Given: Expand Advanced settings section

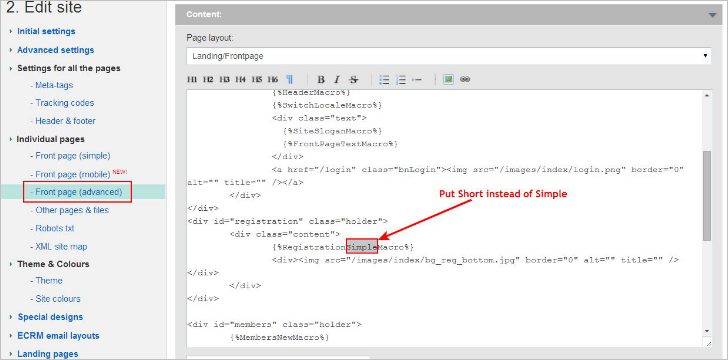Looking at the screenshot, I should click(x=11, y=50).
